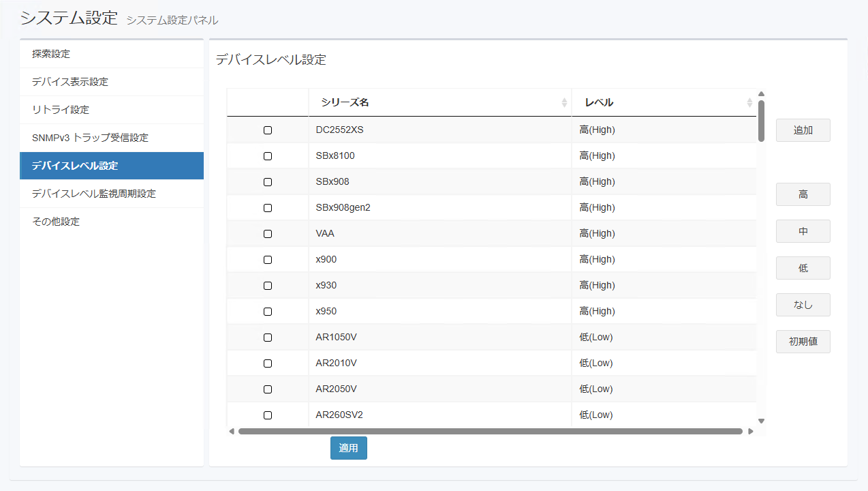Click the blue 適用 button
Screen dimensions: 868x491
click(348, 448)
